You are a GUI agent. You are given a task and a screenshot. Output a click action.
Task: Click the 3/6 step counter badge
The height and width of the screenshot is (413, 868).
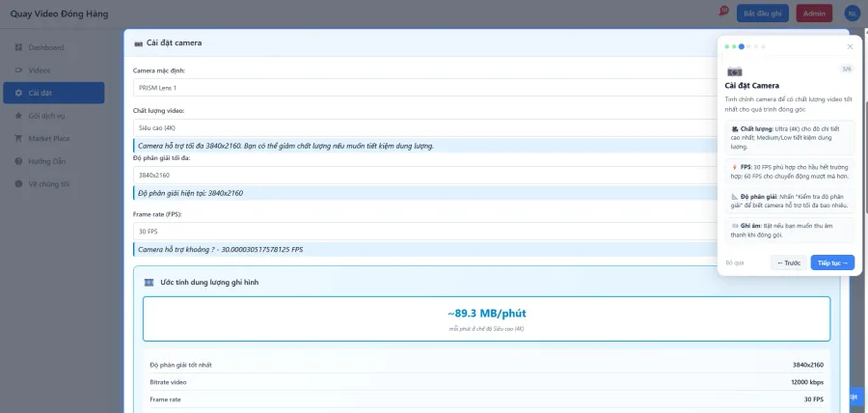pyautogui.click(x=847, y=69)
